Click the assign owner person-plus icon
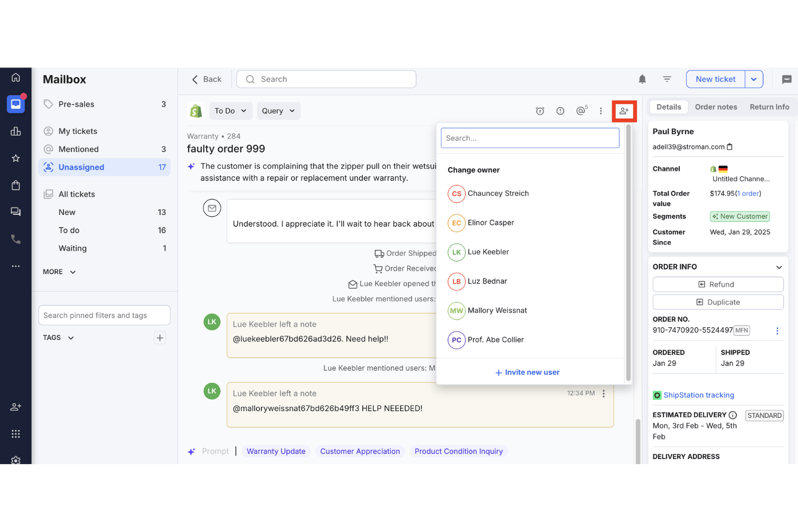The width and height of the screenshot is (798, 532). pyautogui.click(x=624, y=111)
